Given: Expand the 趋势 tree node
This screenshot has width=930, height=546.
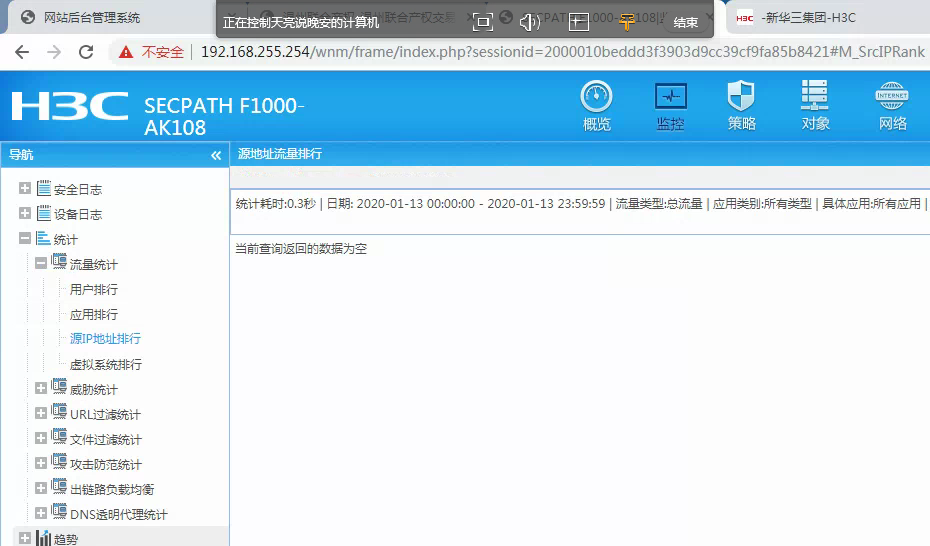Looking at the screenshot, I should [25, 538].
